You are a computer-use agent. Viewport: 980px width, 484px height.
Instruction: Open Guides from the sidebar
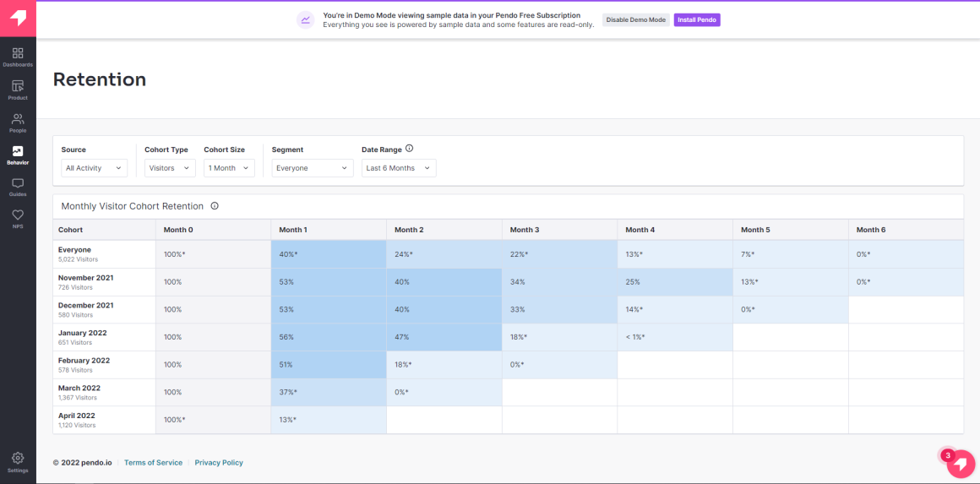[18, 188]
